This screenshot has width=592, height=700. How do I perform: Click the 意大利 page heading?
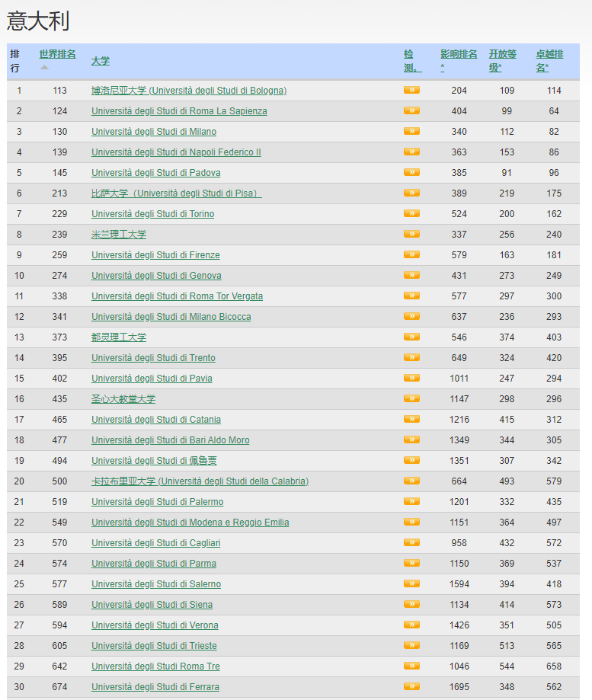coord(38,21)
